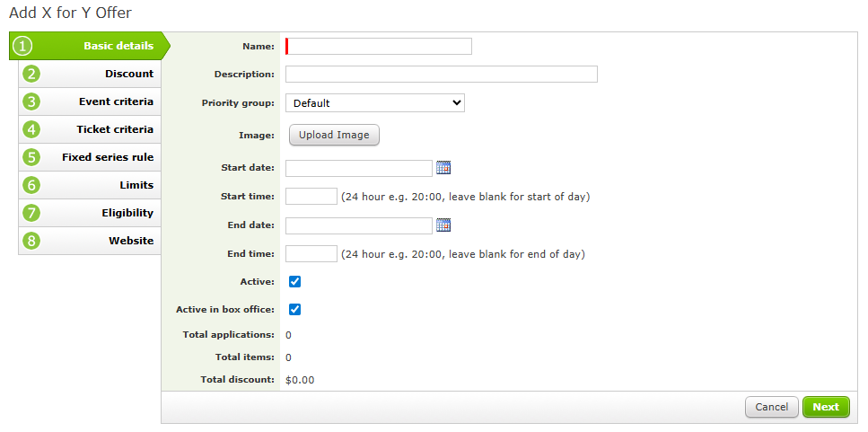This screenshot has height=432, width=868.
Task: Go to the Limits step
Action: [x=90, y=186]
